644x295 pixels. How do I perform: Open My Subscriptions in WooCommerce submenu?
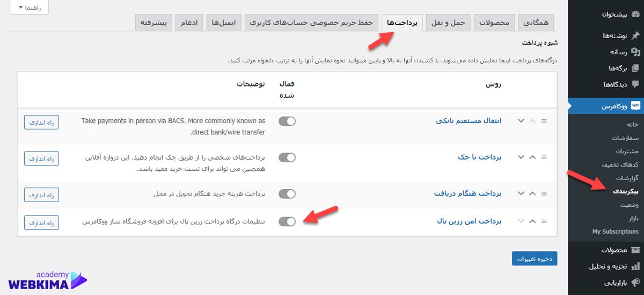(x=616, y=232)
